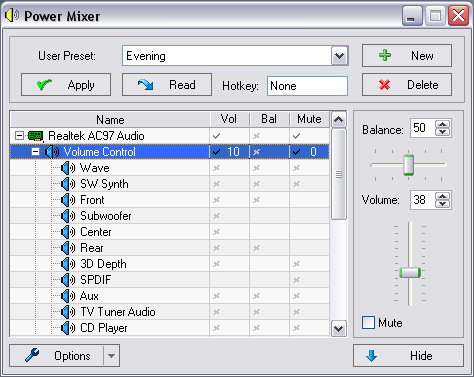Toggle Bal mark for the Rear row
This screenshot has height=377, width=474.
pos(256,248)
